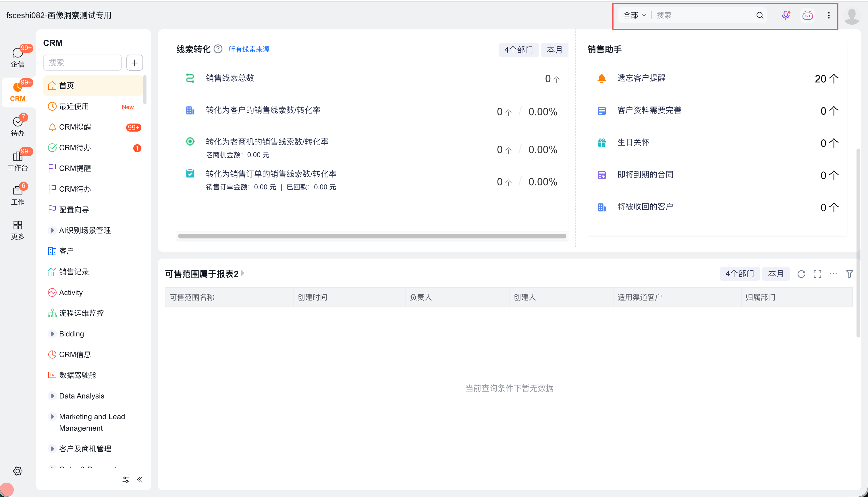
Task: Refresh the 可售范围属于报表2 report
Action: (x=801, y=274)
